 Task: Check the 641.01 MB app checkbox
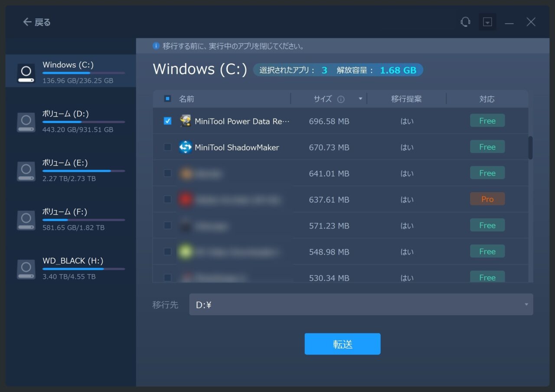click(x=168, y=173)
